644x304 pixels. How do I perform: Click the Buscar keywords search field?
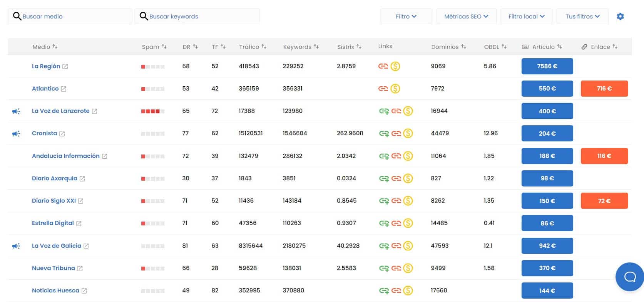pyautogui.click(x=197, y=16)
